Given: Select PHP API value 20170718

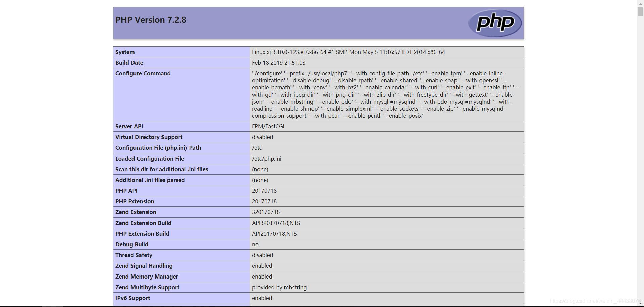Looking at the screenshot, I should click(264, 191).
